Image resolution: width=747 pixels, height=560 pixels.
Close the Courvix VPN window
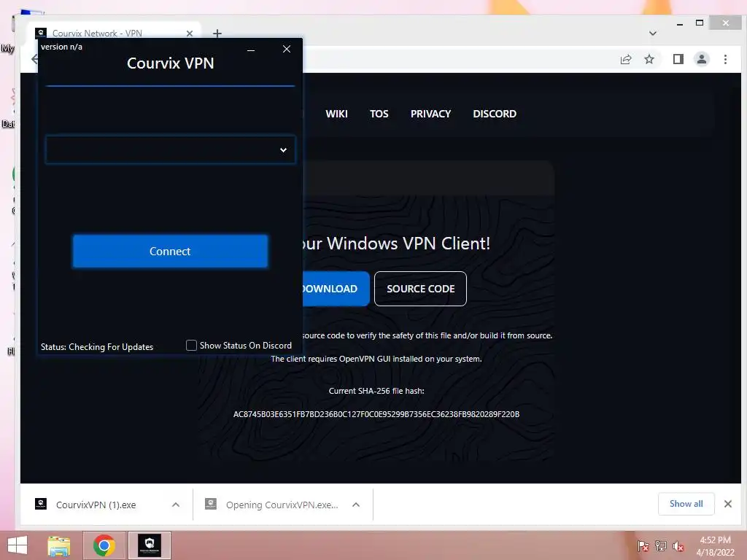click(286, 49)
